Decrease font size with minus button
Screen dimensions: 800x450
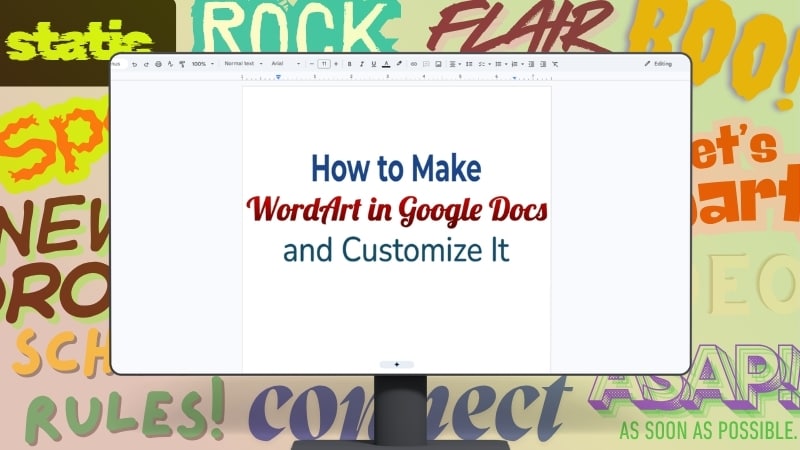pyautogui.click(x=312, y=64)
